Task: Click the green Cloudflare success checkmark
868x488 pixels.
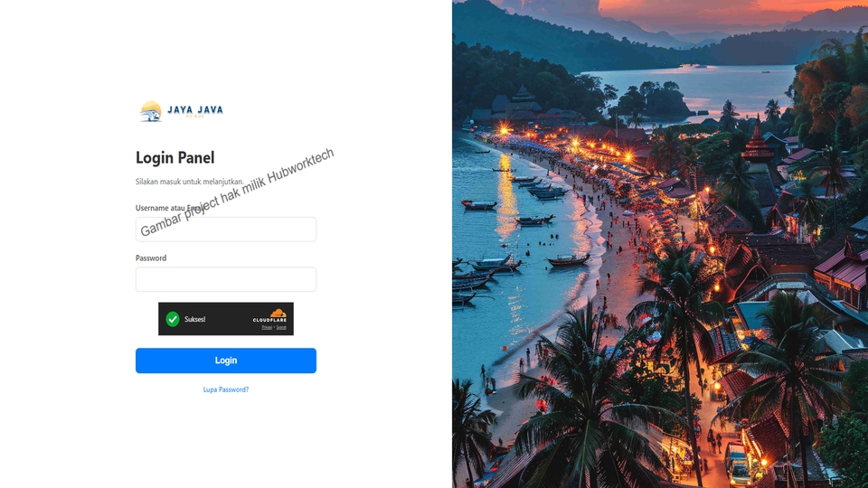Action: pos(173,319)
